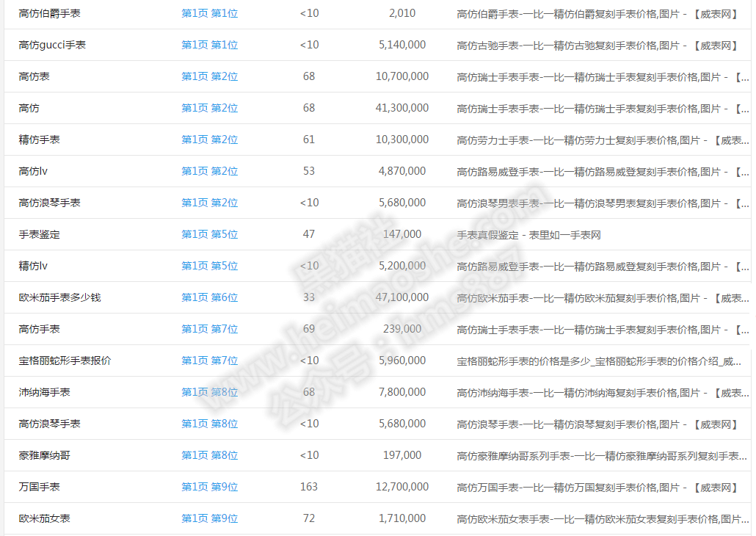This screenshot has height=536, width=756.
Task: Select the keyword 欧米茄手表多少钱
Action: pos(59,297)
